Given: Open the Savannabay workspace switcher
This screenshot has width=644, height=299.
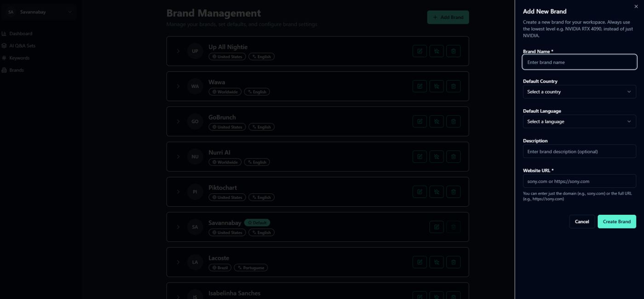Looking at the screenshot, I should click(x=39, y=12).
